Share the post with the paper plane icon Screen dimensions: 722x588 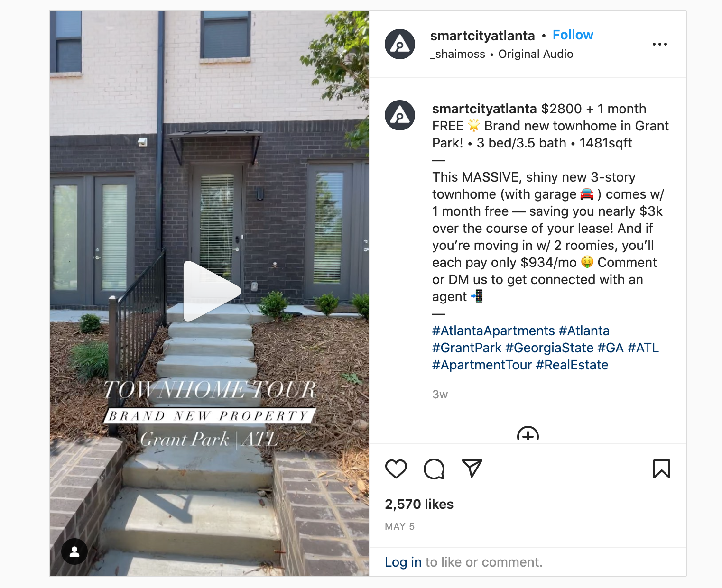(x=472, y=469)
